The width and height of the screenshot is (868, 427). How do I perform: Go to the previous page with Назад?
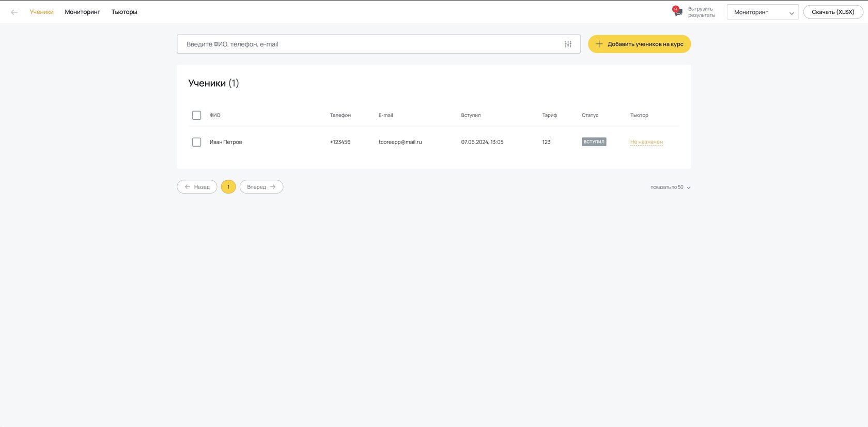[197, 187]
